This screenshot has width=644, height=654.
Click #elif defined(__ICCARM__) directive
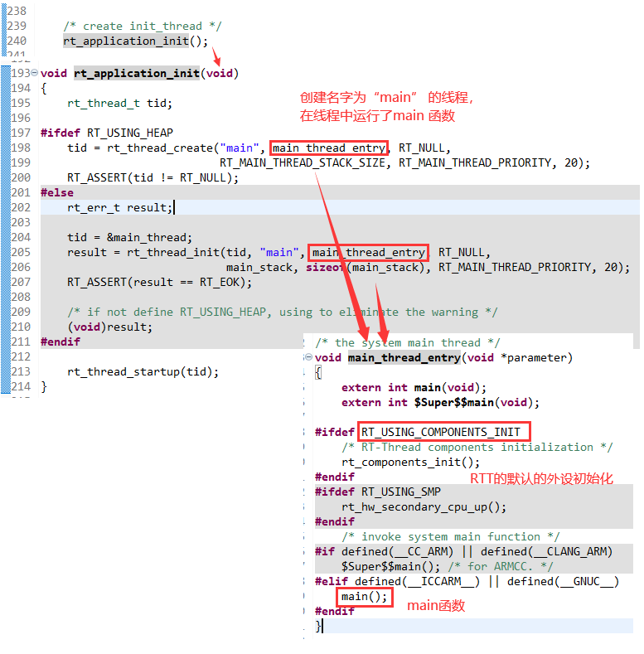coord(467,581)
